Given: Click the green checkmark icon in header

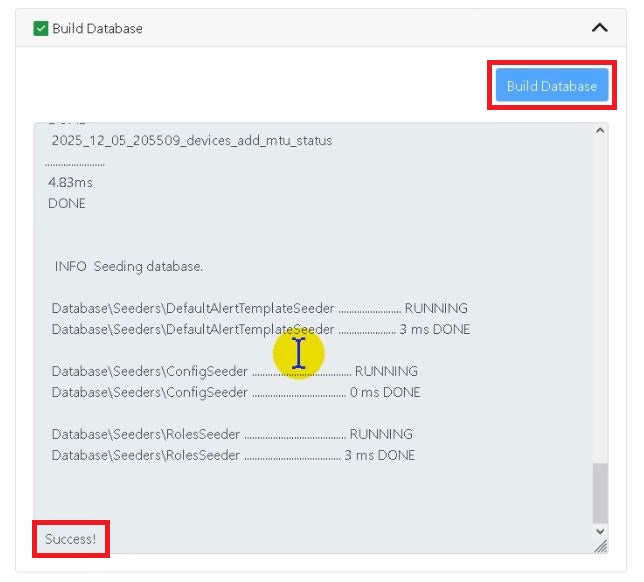Looking at the screenshot, I should [41, 28].
